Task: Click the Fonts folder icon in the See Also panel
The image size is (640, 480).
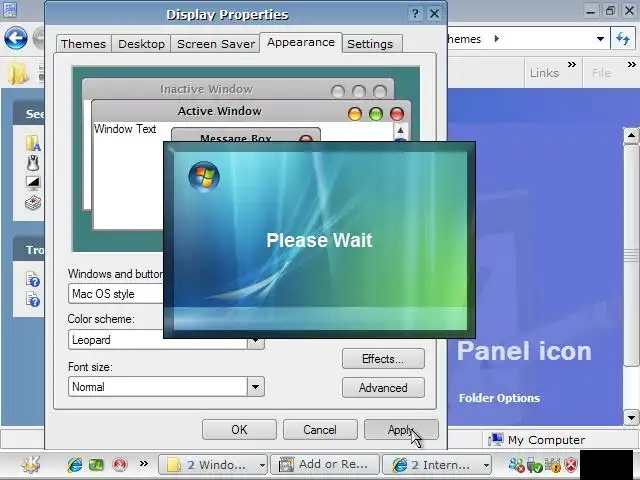Action: tap(33, 143)
